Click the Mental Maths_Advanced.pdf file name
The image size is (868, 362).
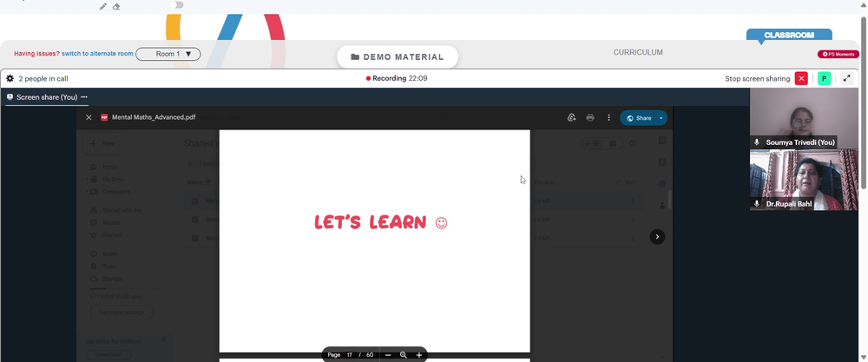point(154,117)
